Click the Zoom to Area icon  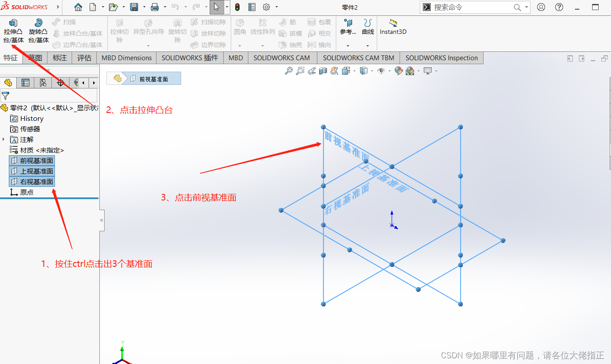coord(300,71)
